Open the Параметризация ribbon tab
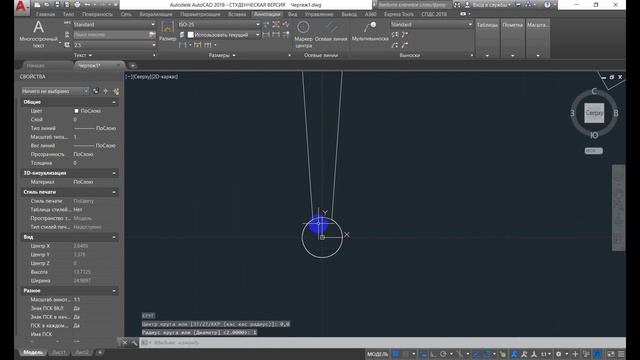Screen dimensions: 640x360 pos(200,14)
